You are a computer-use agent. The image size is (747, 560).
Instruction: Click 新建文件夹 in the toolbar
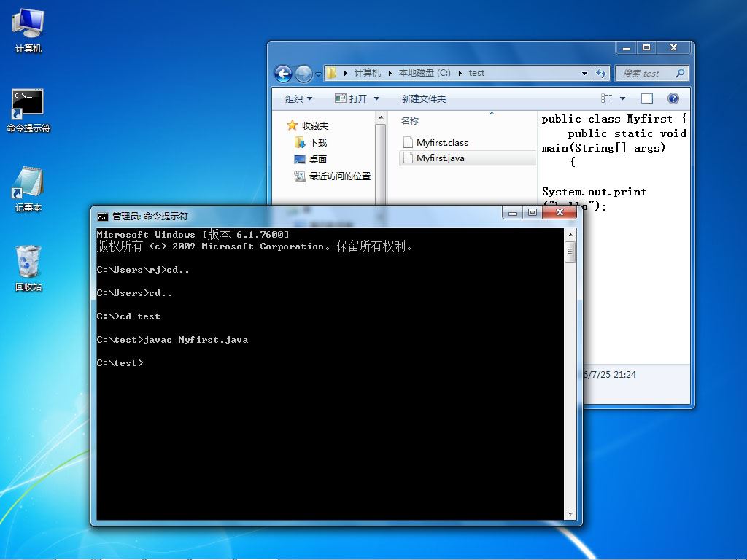coord(424,98)
